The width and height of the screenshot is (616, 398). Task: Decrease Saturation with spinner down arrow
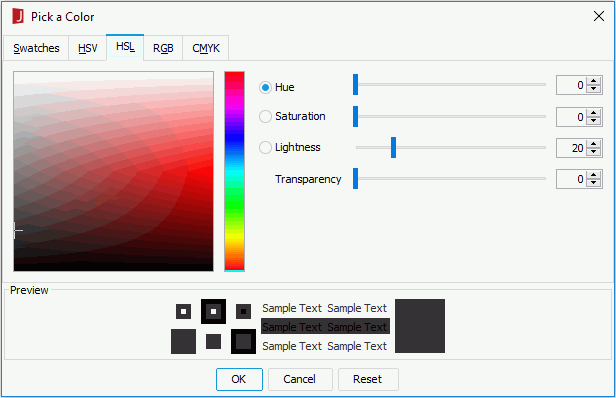coord(594,121)
